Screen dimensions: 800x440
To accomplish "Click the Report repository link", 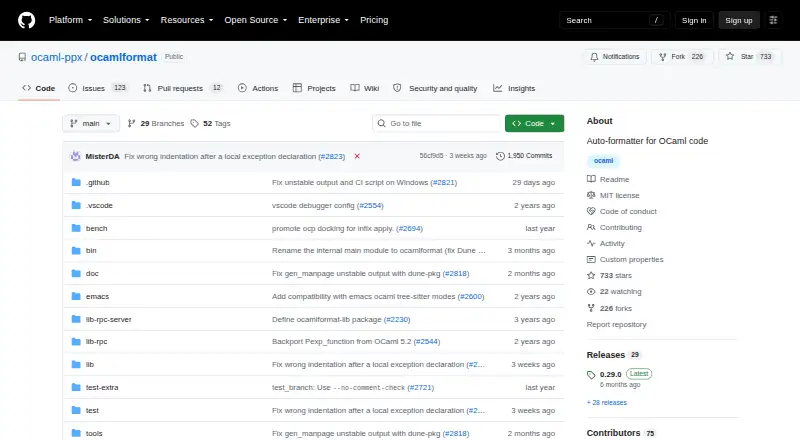I will pos(616,325).
